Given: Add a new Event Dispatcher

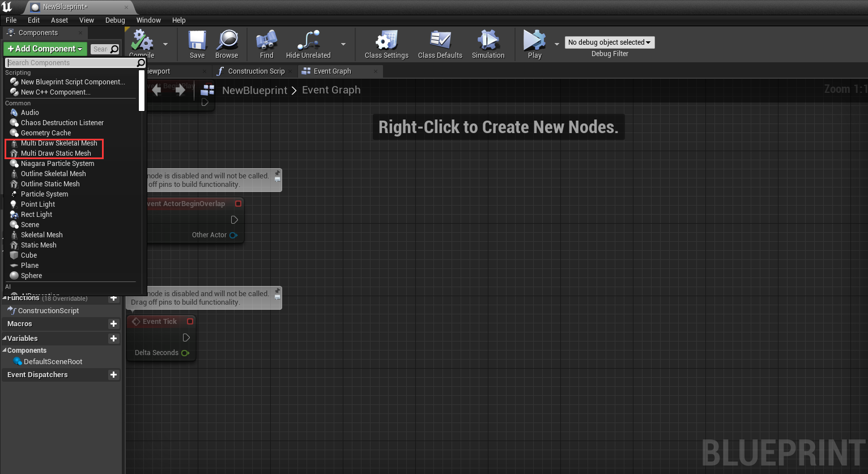Looking at the screenshot, I should tap(114, 375).
